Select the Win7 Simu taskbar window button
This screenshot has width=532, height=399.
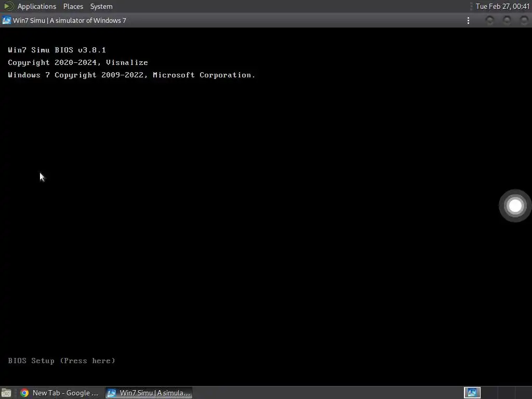(149, 393)
